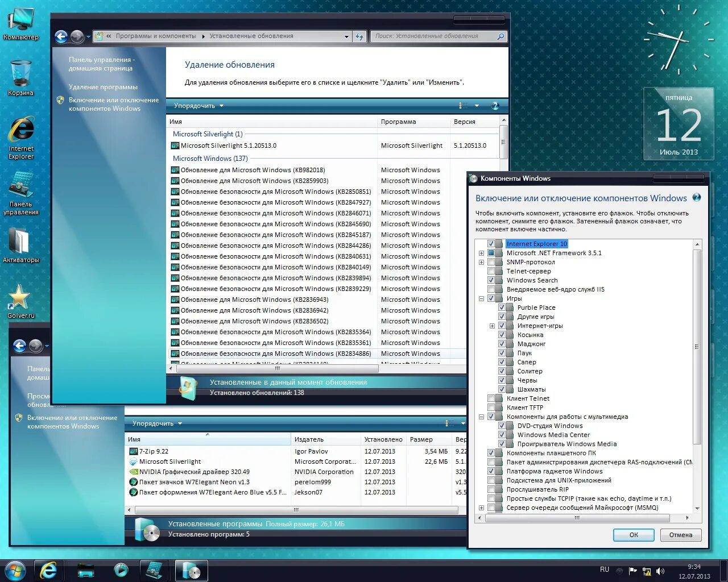The width and height of the screenshot is (728, 582).
Task: Launch Windows Media Player taskbar icon
Action: 121,570
